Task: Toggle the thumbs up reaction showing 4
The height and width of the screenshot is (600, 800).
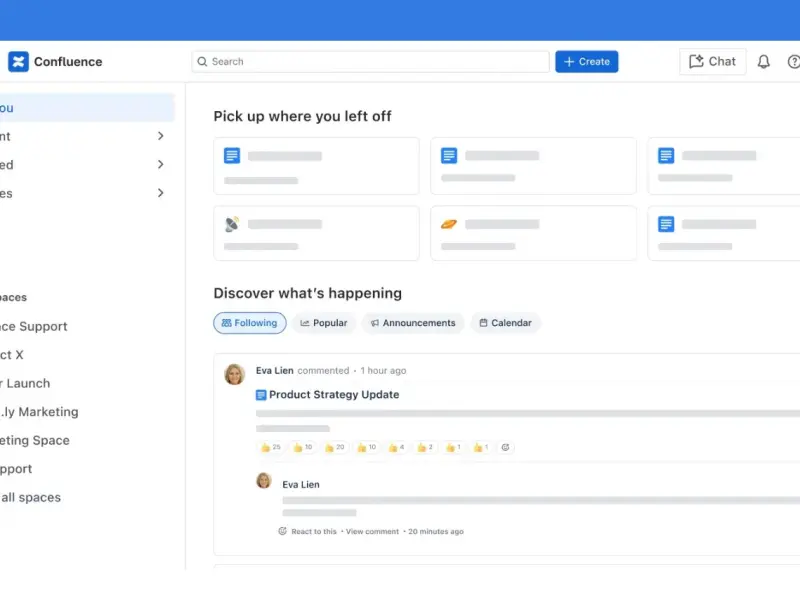Action: point(396,447)
